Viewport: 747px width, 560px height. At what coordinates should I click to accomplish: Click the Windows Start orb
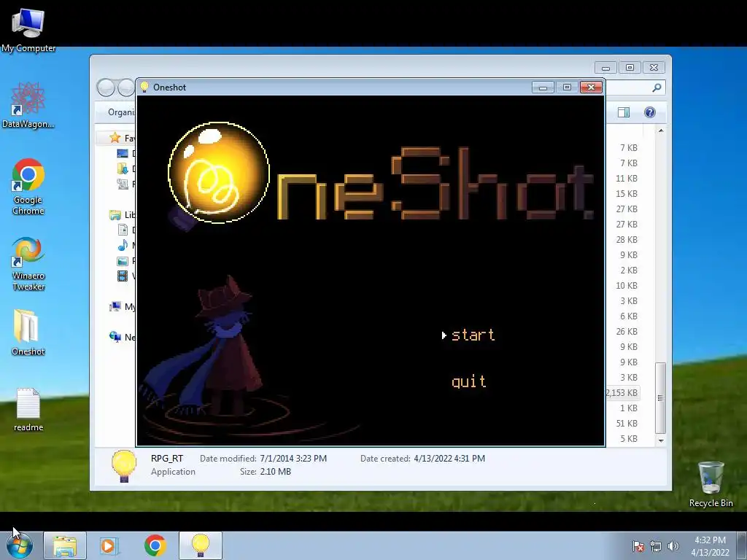[x=20, y=545]
